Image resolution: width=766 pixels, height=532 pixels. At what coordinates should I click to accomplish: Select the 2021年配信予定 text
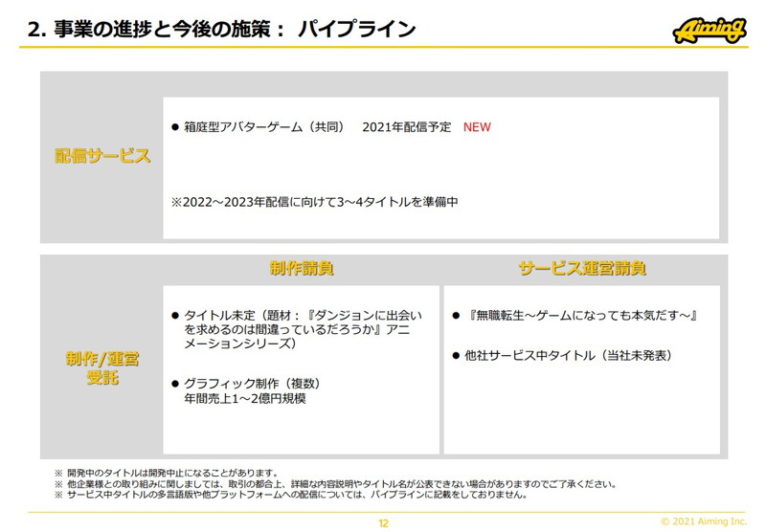coord(407,127)
